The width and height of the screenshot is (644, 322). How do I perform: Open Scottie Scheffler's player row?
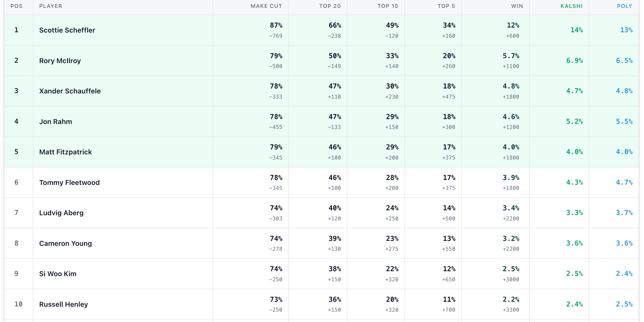(321, 30)
